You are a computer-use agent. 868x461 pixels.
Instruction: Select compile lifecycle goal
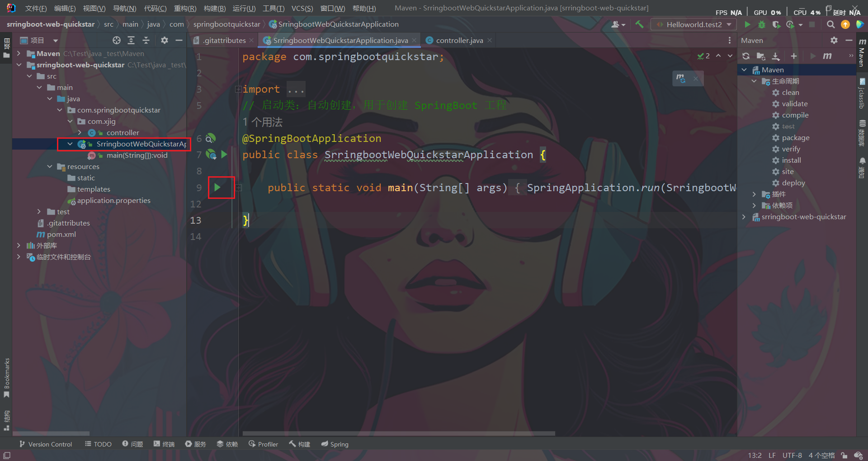point(795,115)
